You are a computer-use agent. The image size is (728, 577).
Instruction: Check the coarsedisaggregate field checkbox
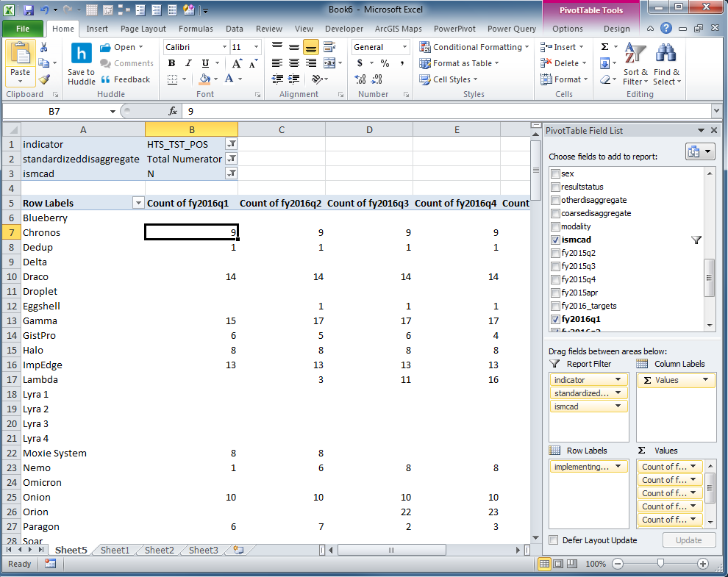[555, 213]
